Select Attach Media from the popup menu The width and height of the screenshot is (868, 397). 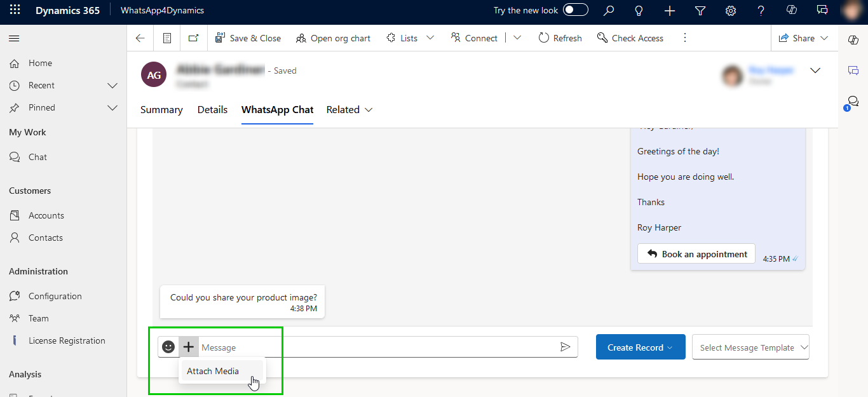click(213, 371)
